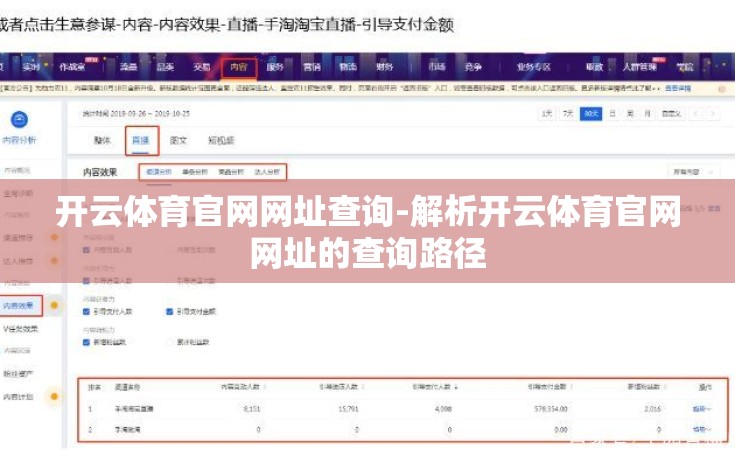The image size is (735, 463).
Task: Open V任务效果 in the left sidebar
Action: click(x=21, y=329)
